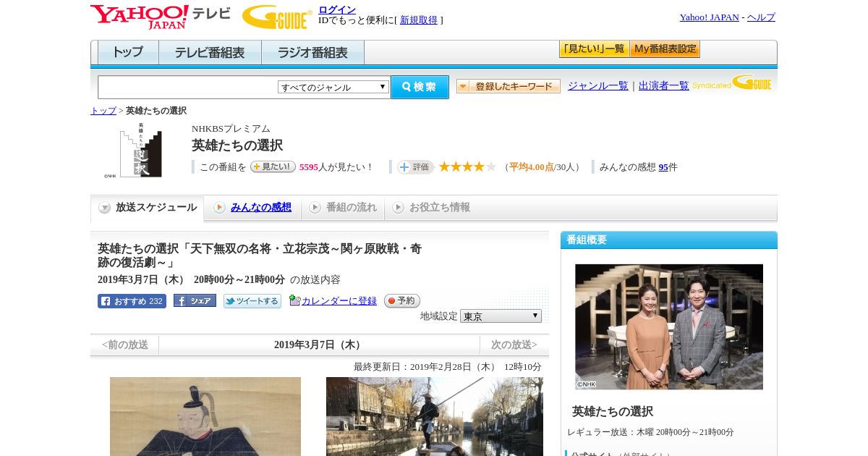
Task: Expand the 地域設定 東京 dropdown
Action: pyautogui.click(x=501, y=316)
